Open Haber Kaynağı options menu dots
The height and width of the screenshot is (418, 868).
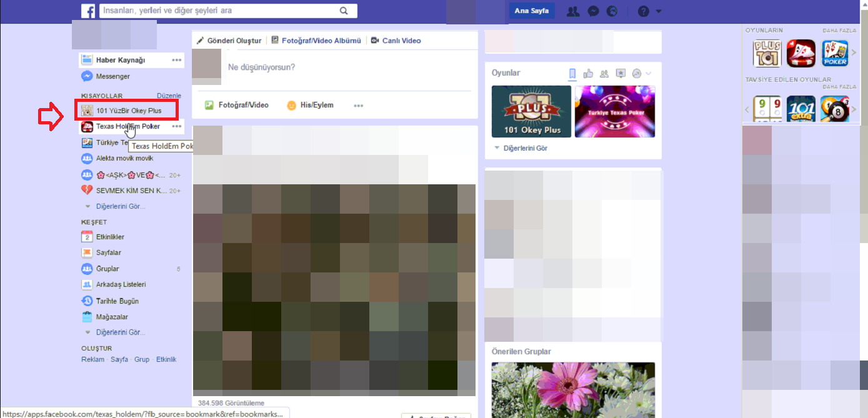point(177,60)
